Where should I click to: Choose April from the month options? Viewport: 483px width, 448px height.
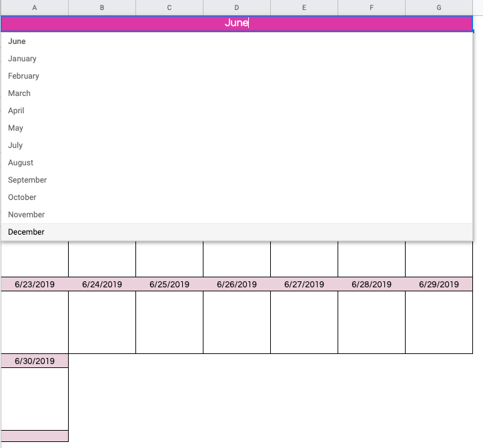pyautogui.click(x=237, y=111)
